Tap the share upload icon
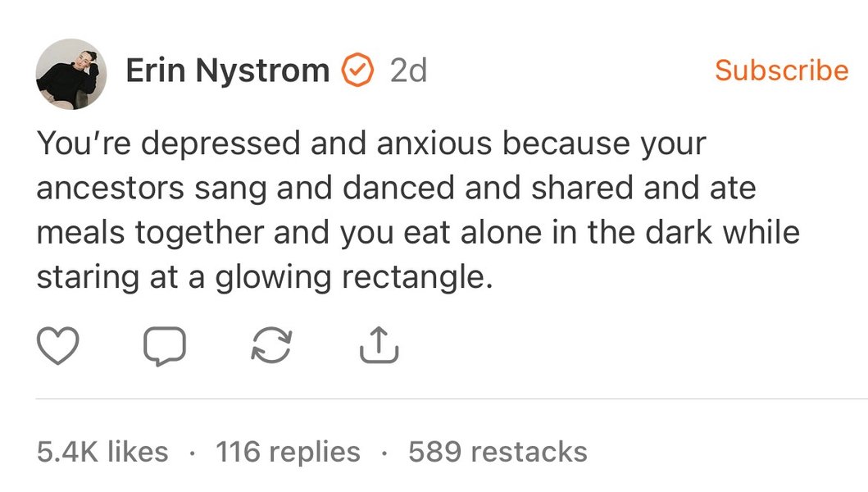Image resolution: width=868 pixels, height=492 pixels. (379, 346)
